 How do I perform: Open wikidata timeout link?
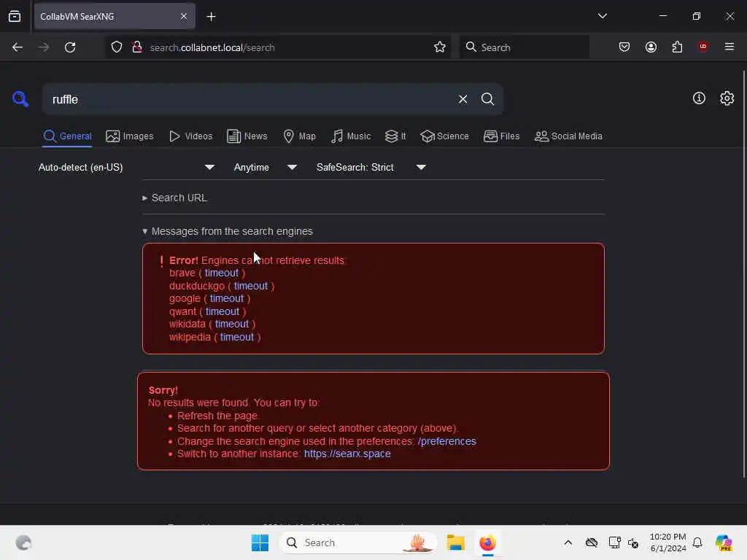(231, 324)
